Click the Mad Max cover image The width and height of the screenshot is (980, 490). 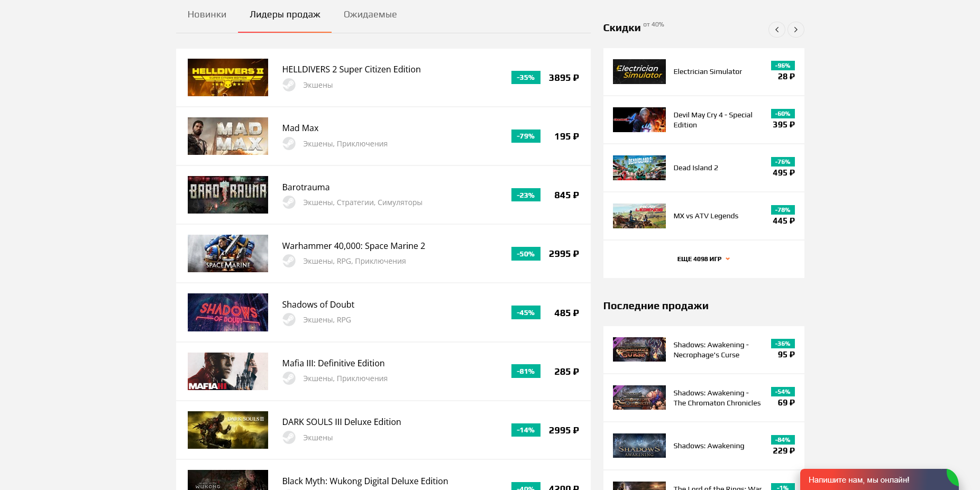tap(228, 136)
